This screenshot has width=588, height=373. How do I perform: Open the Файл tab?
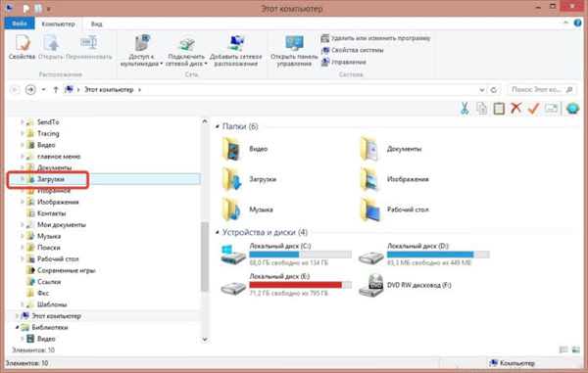pyautogui.click(x=20, y=23)
